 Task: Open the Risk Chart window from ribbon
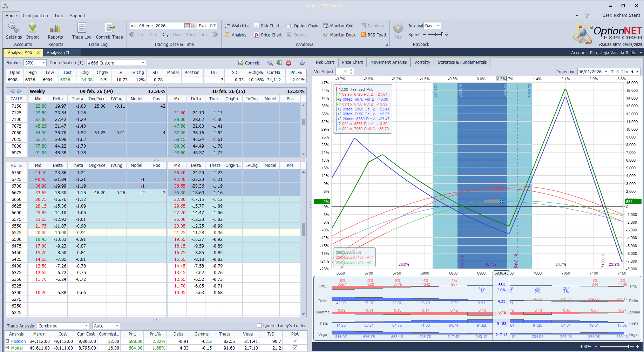point(267,26)
